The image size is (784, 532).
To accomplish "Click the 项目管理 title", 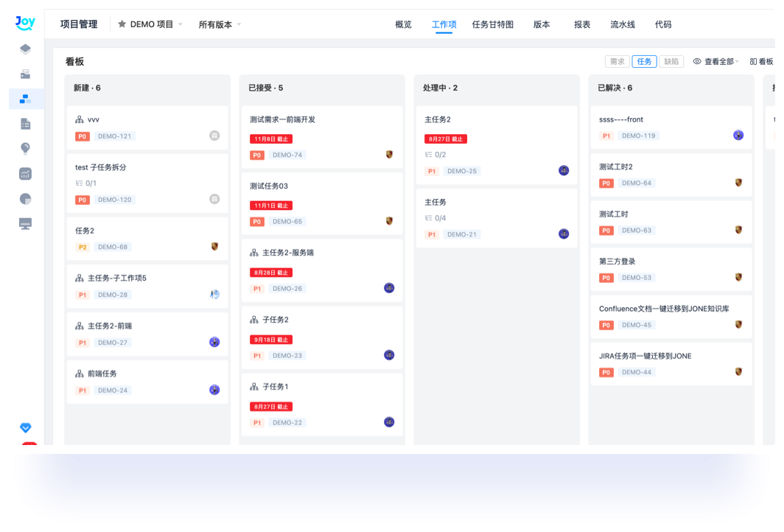I will [79, 24].
